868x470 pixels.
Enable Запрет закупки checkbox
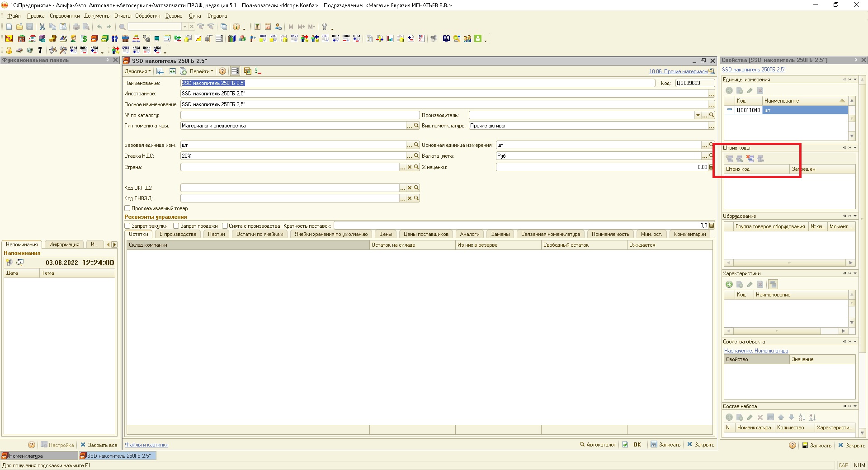click(x=127, y=226)
